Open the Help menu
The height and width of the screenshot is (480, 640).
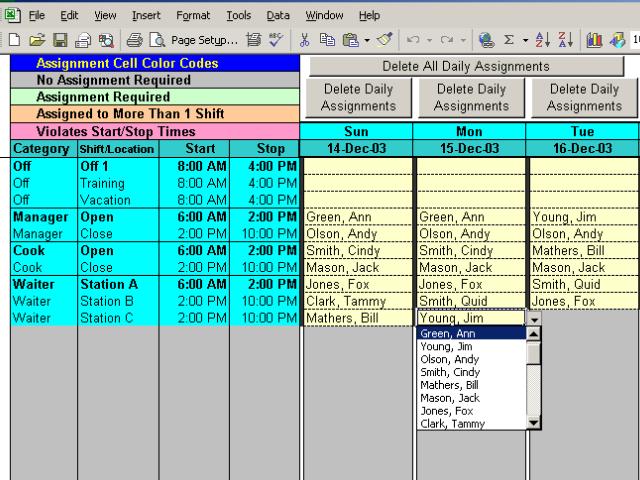[369, 16]
